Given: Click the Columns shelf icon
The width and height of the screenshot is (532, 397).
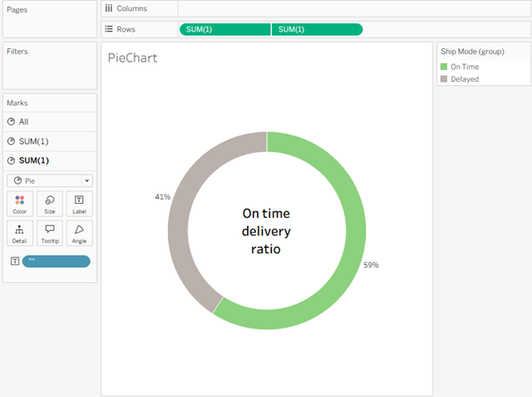Looking at the screenshot, I should click(x=108, y=8).
